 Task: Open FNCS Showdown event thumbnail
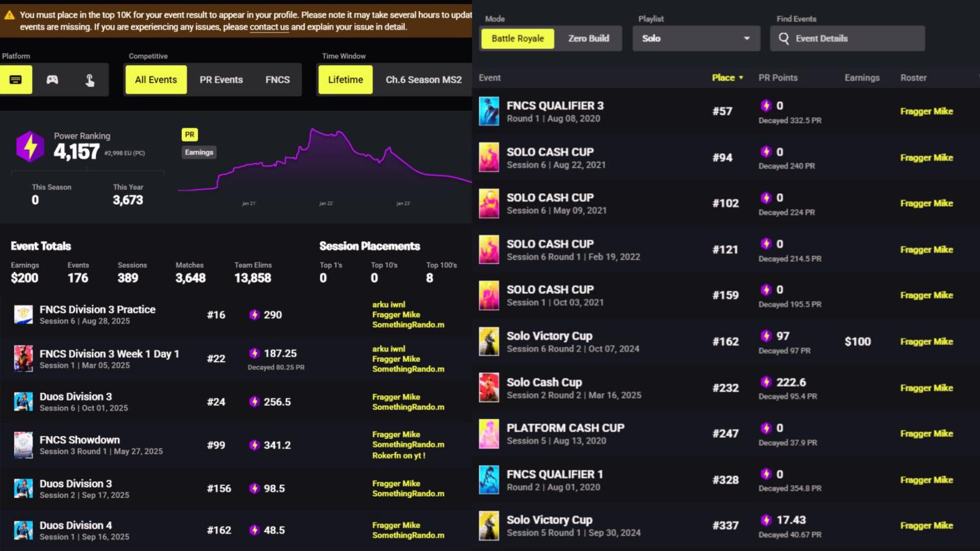click(24, 445)
